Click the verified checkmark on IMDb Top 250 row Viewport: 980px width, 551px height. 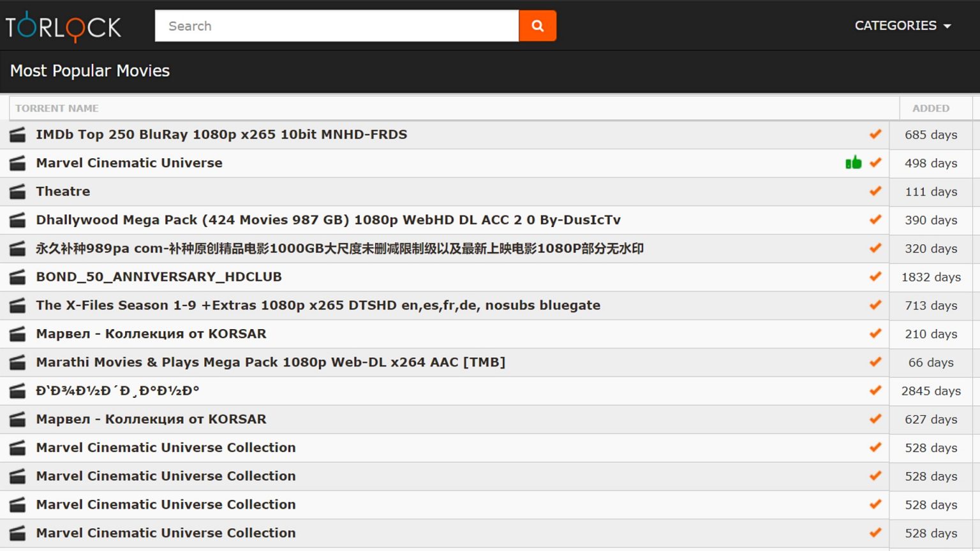pos(875,135)
